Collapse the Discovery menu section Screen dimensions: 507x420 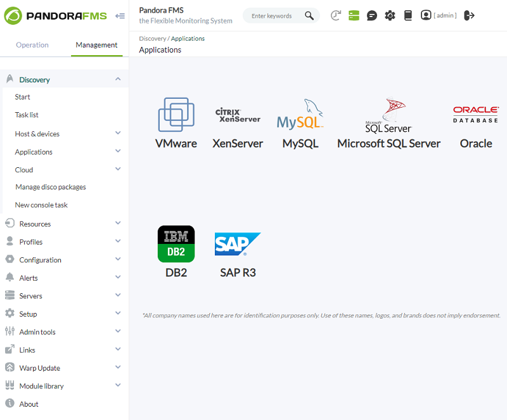(x=118, y=79)
